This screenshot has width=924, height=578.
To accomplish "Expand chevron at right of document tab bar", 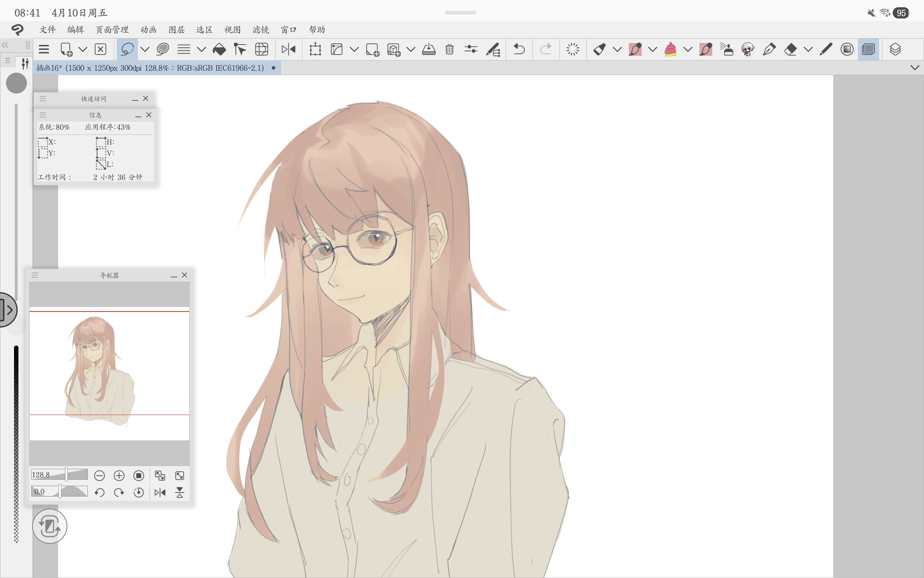I will (x=915, y=67).
